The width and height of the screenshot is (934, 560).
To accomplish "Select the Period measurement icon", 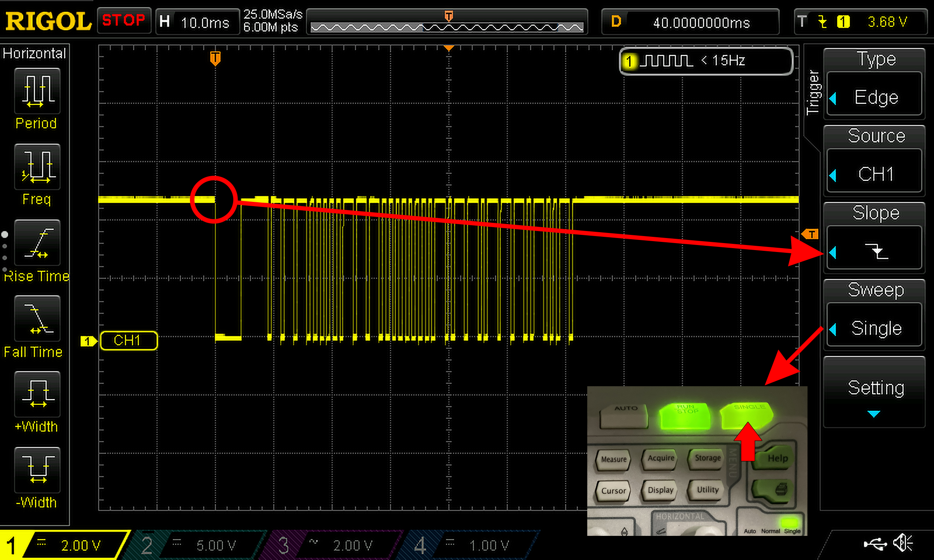I will click(x=37, y=91).
